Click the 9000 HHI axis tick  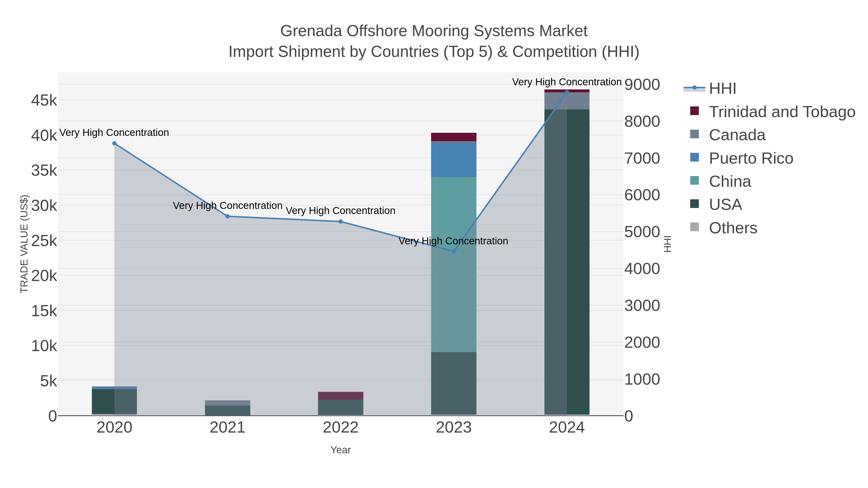pyautogui.click(x=642, y=84)
